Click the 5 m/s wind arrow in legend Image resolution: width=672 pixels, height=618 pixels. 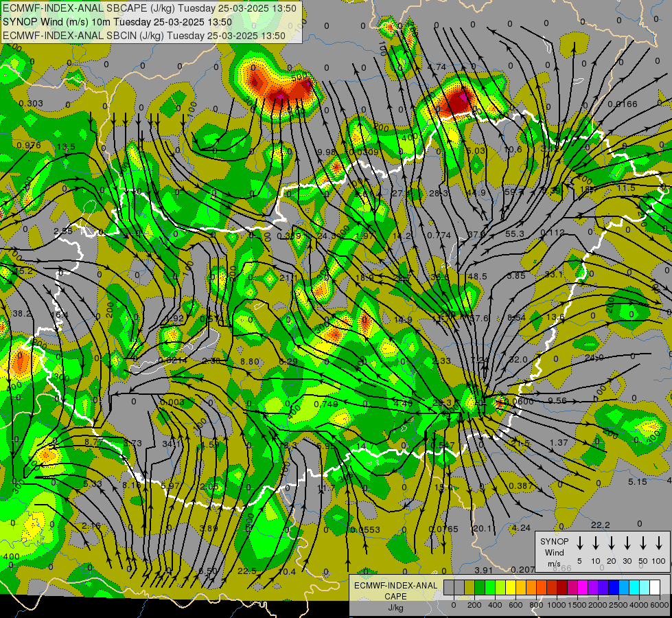click(580, 543)
